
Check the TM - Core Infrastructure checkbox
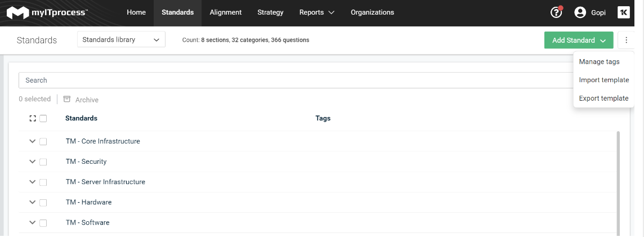[43, 142]
